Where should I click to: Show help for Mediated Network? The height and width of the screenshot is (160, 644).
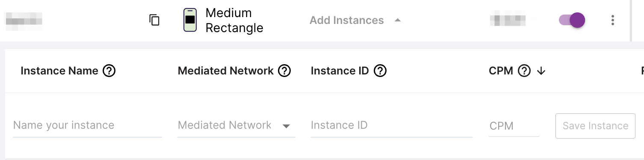pyautogui.click(x=284, y=71)
